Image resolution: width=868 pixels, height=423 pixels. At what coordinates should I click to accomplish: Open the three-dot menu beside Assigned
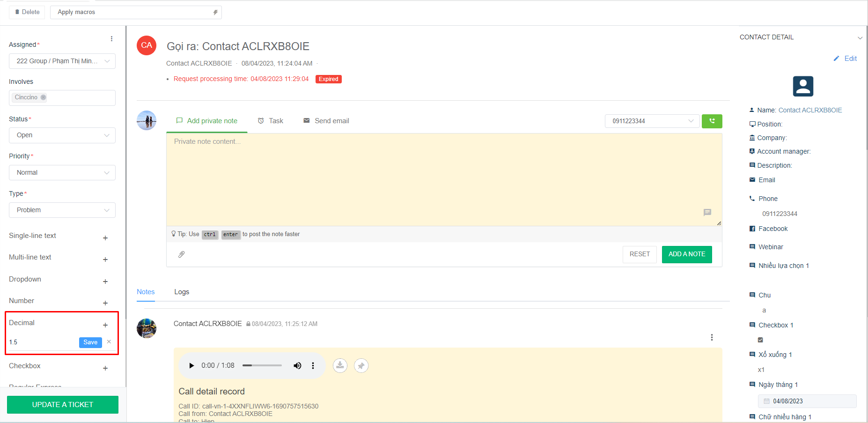(111, 39)
